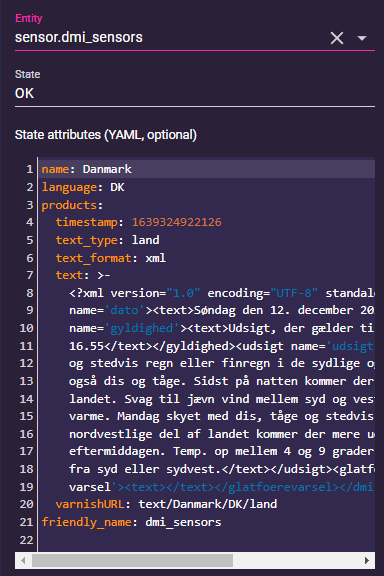Click the horizontal scrollbar thumb
Image resolution: width=384 pixels, height=576 pixels.
[x=132, y=560]
